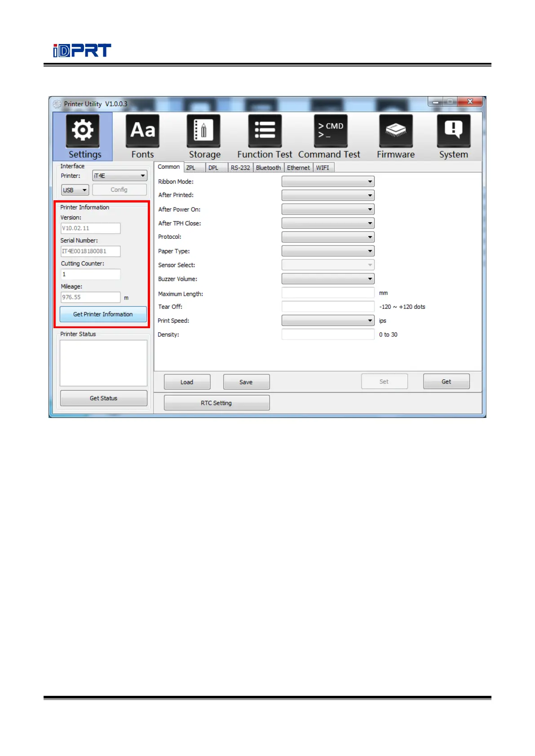Click the Printer Status text box
The width and height of the screenshot is (535, 756).
[x=103, y=363]
